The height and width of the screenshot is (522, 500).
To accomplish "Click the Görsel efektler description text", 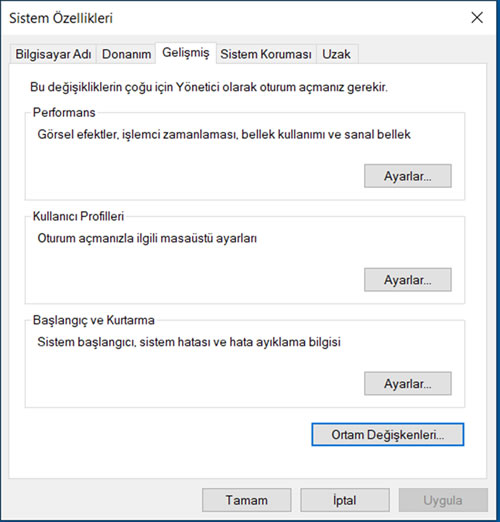I will (x=224, y=134).
